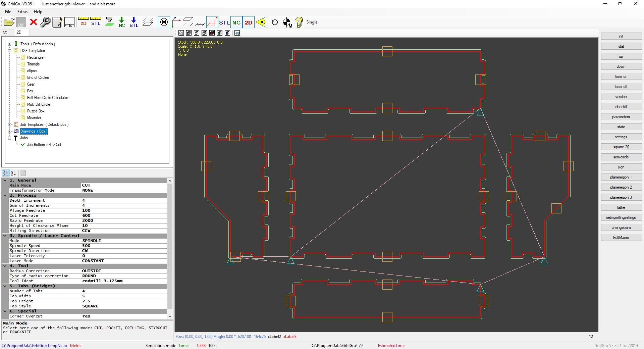This screenshot has height=349, width=644.
Task: Click the crosshair machine zero icon
Action: point(287,22)
